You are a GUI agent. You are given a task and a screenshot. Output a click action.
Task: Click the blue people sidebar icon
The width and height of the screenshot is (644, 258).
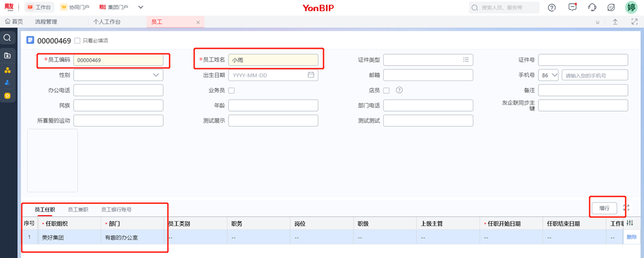click(x=7, y=82)
